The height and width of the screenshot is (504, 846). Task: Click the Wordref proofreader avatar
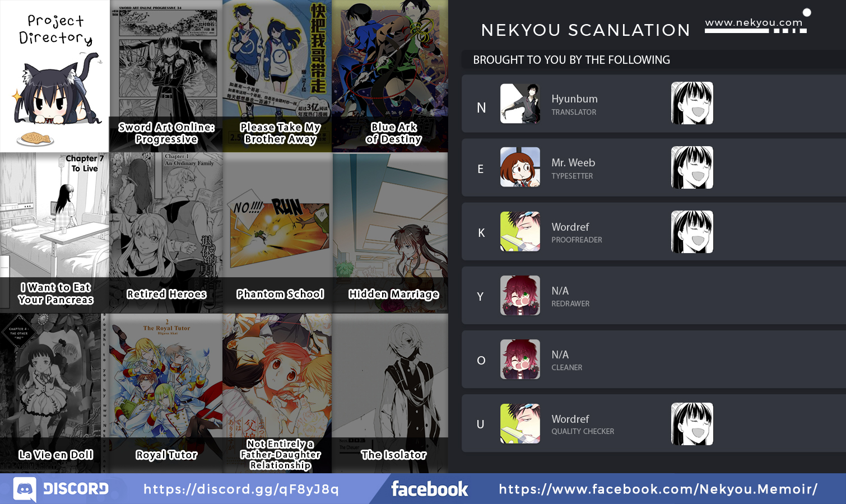click(x=520, y=231)
